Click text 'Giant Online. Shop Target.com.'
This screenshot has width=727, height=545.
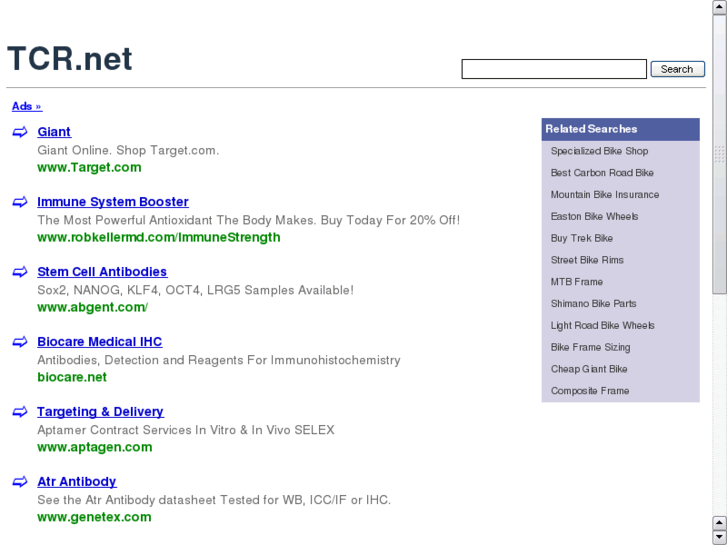pyautogui.click(x=128, y=150)
